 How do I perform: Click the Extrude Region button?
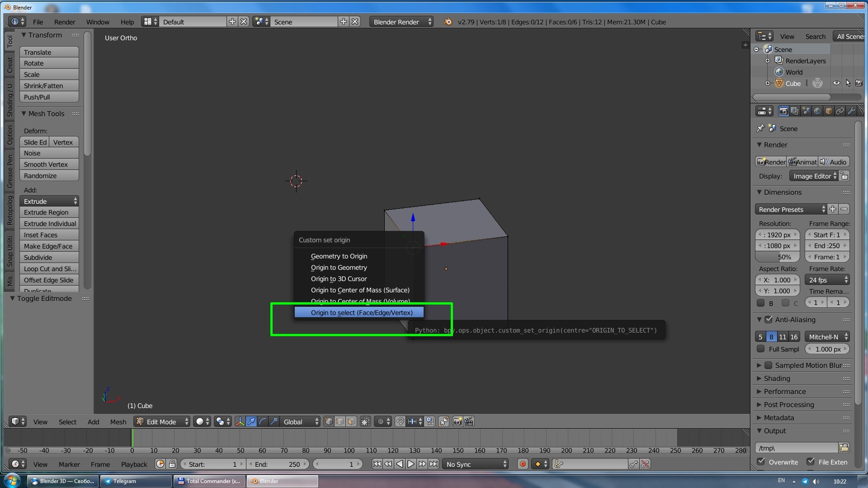49,212
